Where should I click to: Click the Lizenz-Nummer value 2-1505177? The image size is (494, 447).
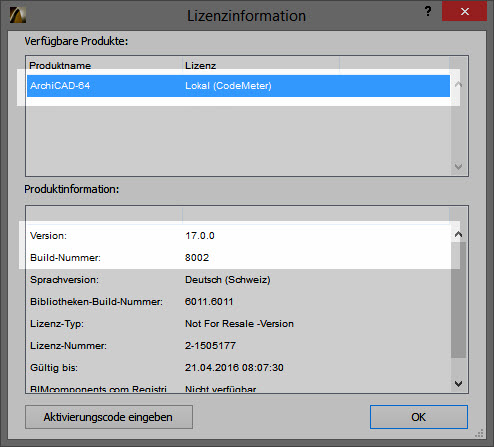pyautogui.click(x=210, y=346)
